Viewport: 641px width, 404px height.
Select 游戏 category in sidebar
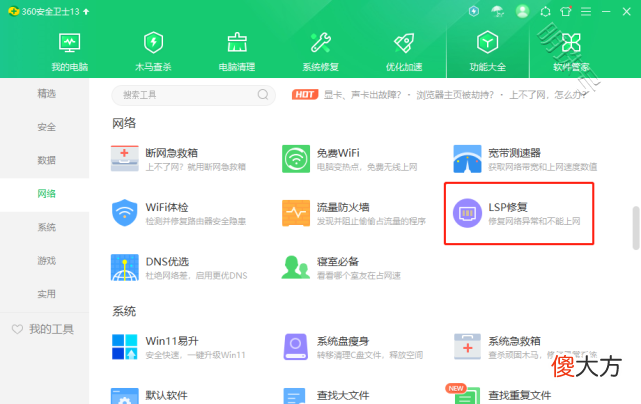(45, 260)
